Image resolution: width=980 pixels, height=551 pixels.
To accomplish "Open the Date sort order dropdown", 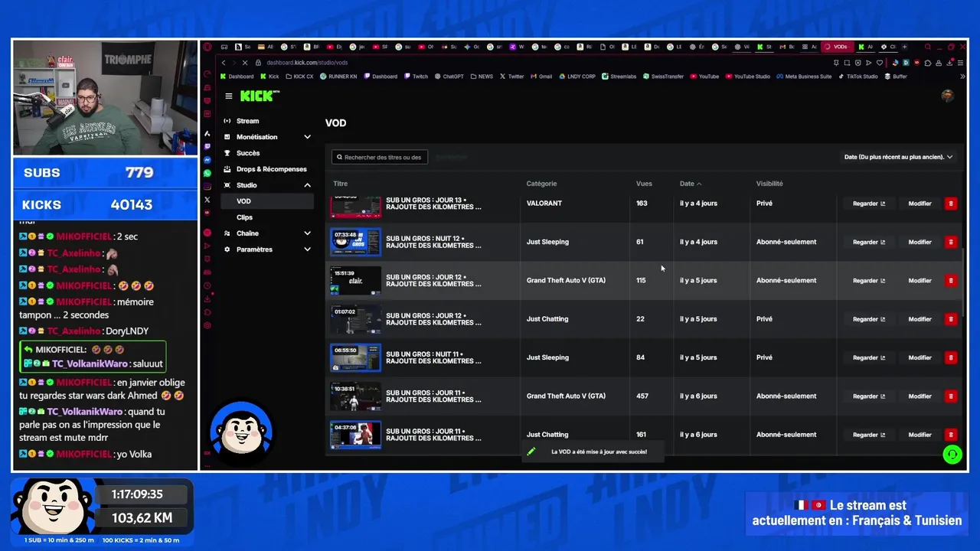I will [898, 157].
